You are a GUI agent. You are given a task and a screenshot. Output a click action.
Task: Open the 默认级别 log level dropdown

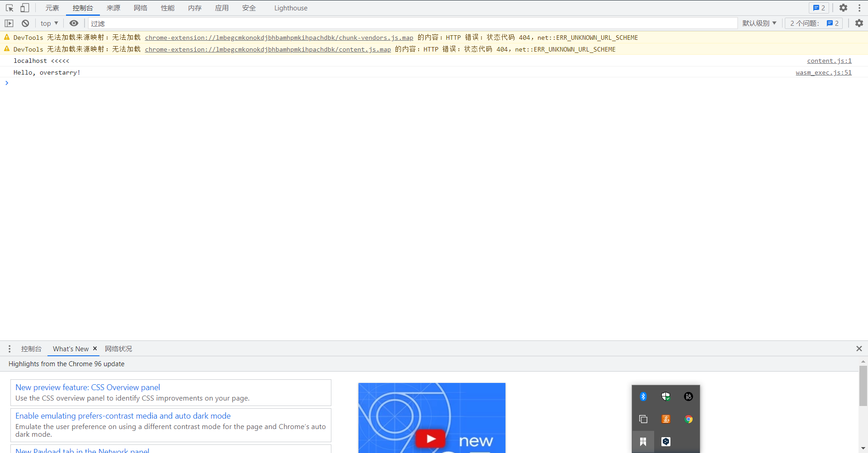[759, 23]
